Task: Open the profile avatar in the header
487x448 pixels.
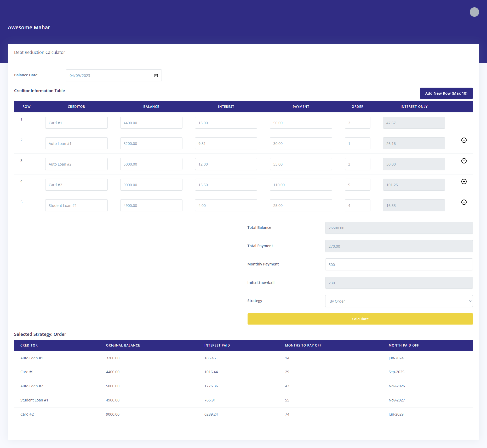Action: [x=474, y=12]
